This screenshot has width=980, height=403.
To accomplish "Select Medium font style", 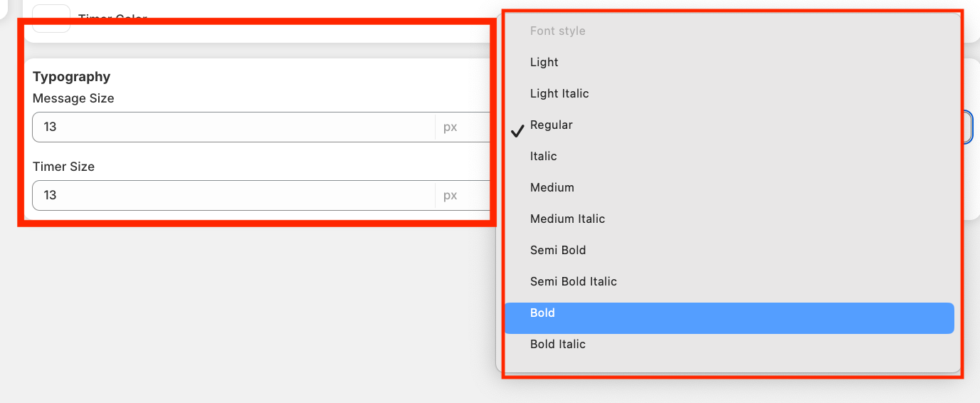I will point(552,188).
